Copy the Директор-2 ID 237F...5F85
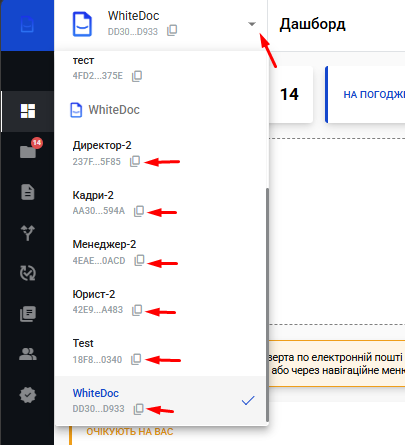This screenshot has height=445, width=405. point(135,161)
